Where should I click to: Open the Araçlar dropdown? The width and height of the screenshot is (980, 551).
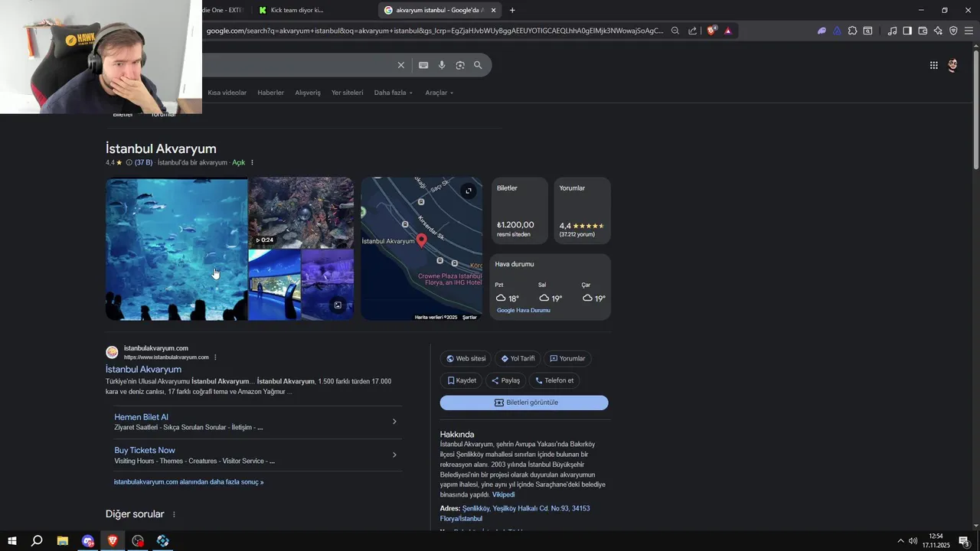[x=439, y=93]
